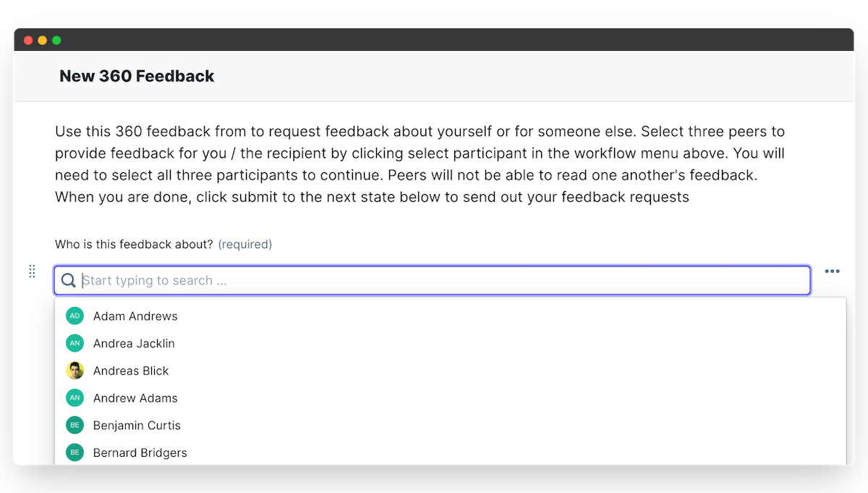Click the Who is this feedback about label
The height and width of the screenshot is (493, 868).
(134, 245)
